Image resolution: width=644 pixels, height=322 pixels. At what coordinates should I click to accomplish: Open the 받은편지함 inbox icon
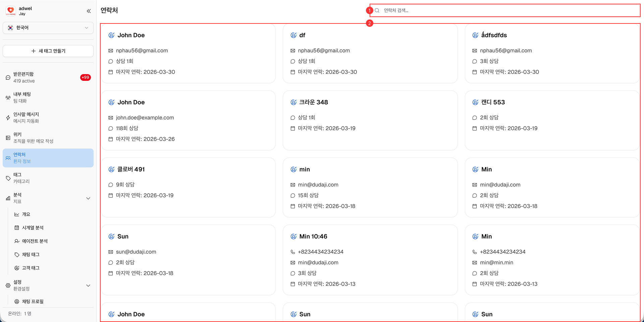8,77
